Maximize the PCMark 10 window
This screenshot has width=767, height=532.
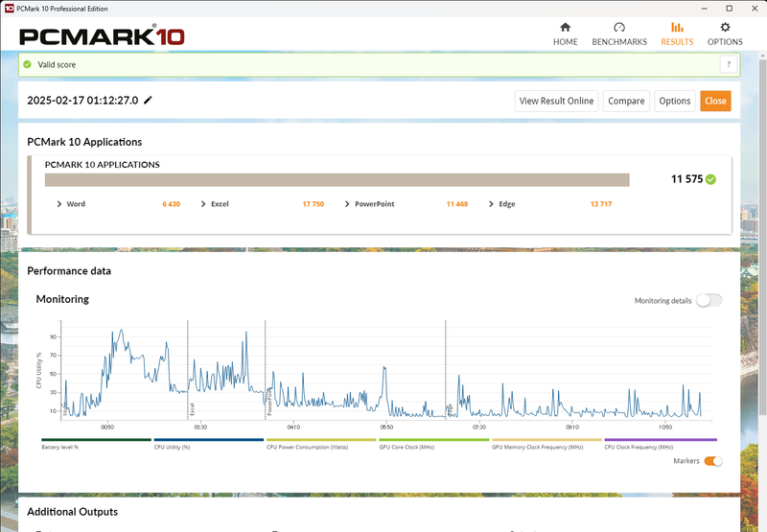click(x=729, y=9)
